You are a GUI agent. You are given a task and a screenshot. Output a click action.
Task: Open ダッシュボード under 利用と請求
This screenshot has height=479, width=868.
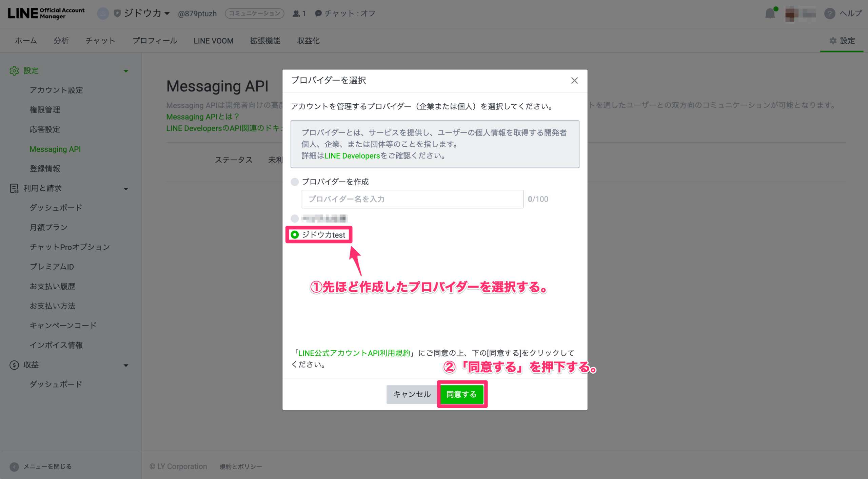(56, 208)
